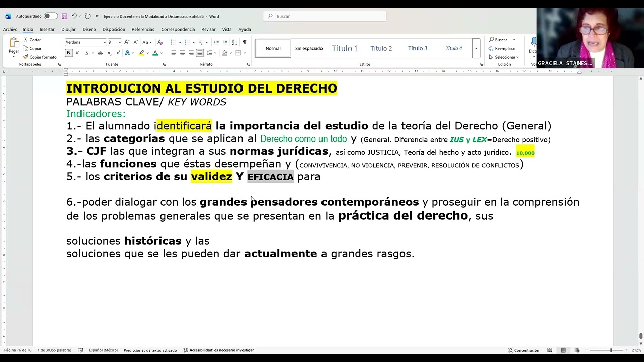Apply the Normal style
This screenshot has width=644, height=362.
tap(273, 48)
